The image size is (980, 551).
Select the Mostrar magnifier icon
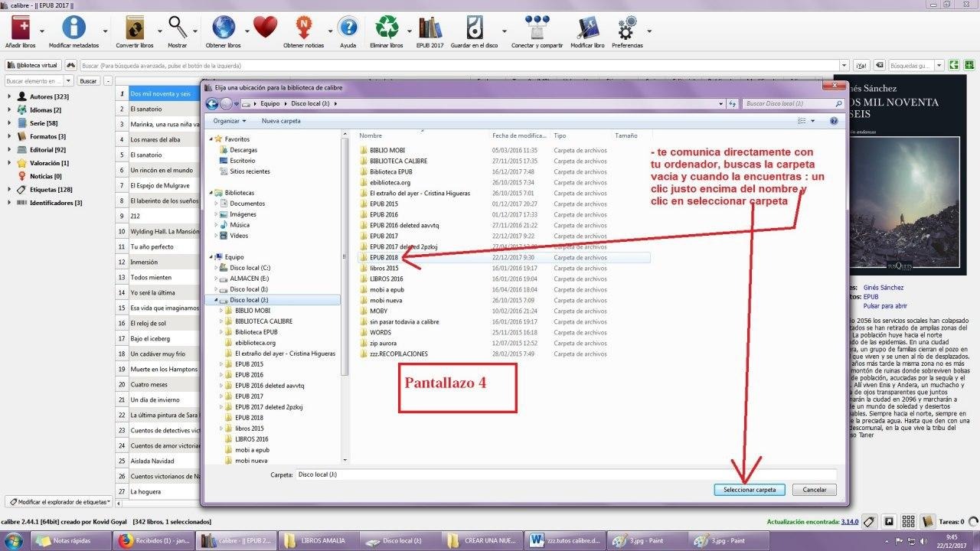[x=178, y=28]
